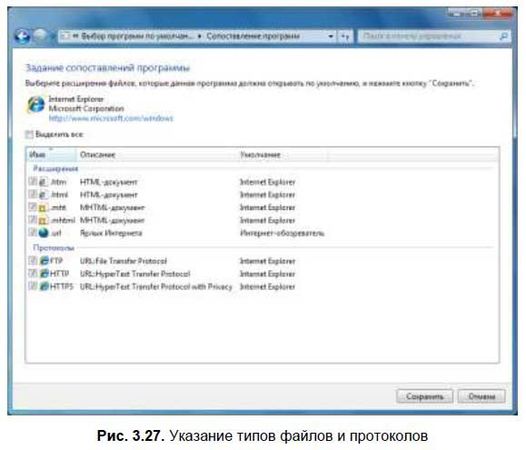526x450 pixels.
Task: Toggle the HTTPS checkbox
Action: coord(33,286)
